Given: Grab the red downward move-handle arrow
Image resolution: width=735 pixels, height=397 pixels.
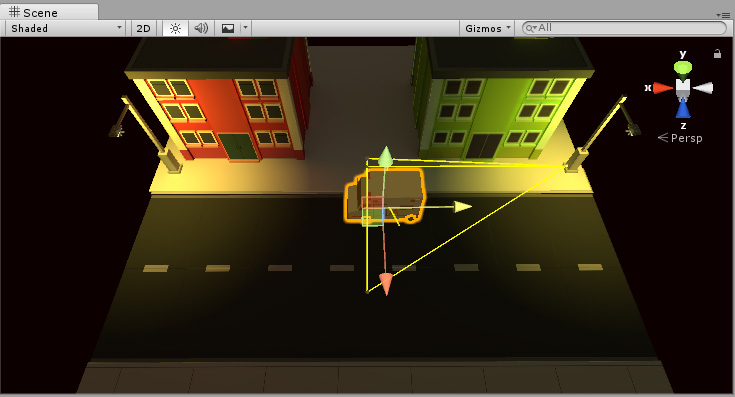Looking at the screenshot, I should tap(386, 285).
